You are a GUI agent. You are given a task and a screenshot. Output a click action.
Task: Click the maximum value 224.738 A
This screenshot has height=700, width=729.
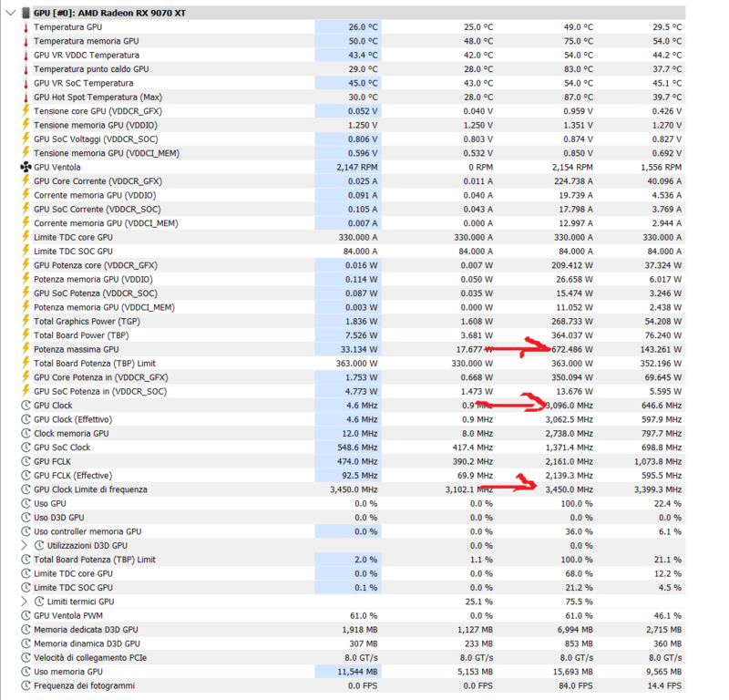tap(573, 181)
